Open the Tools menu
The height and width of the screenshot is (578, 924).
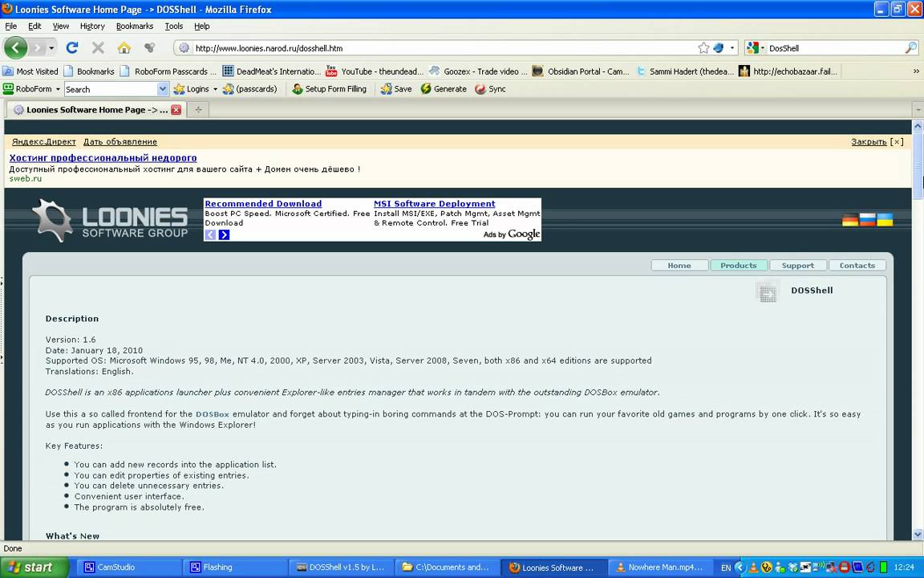tap(173, 26)
